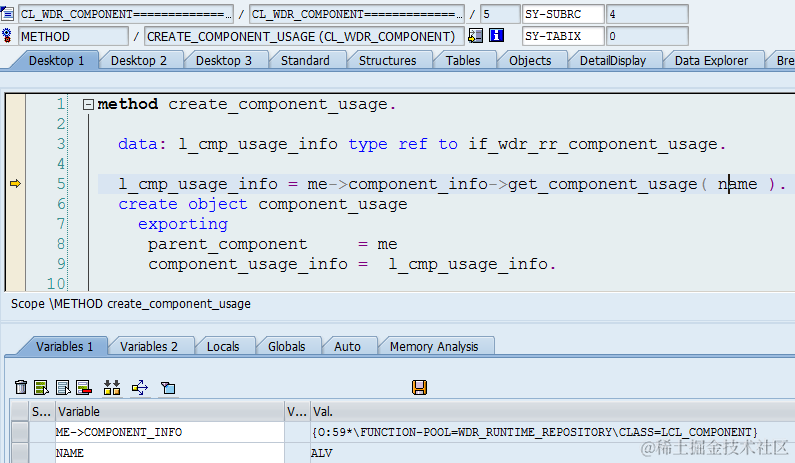Click the trash icon to delete variables
This screenshot has width=795, height=463.
tap(21, 387)
